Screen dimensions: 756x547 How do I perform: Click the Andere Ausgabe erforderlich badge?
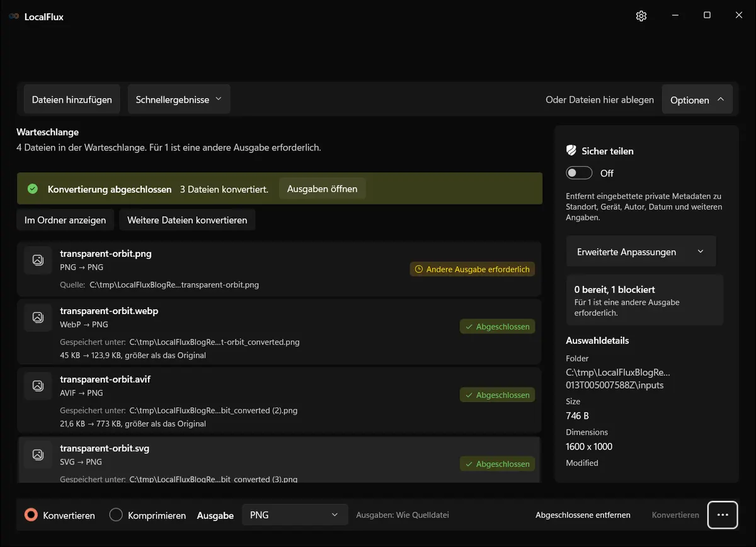click(x=472, y=269)
